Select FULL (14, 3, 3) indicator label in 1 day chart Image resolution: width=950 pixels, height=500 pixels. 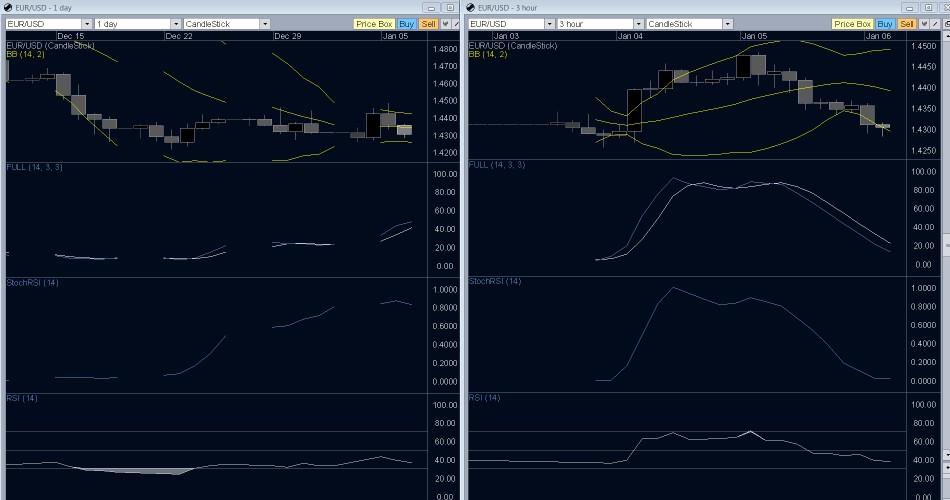(35, 167)
